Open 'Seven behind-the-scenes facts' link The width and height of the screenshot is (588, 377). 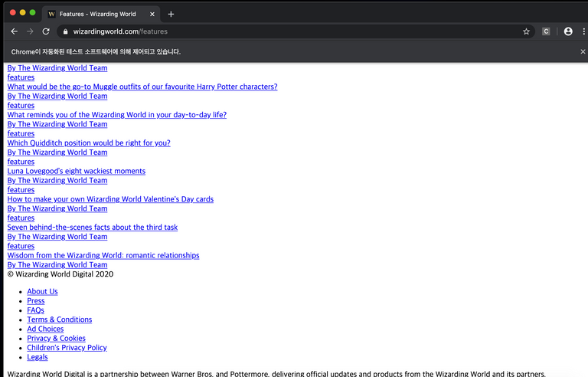click(93, 228)
